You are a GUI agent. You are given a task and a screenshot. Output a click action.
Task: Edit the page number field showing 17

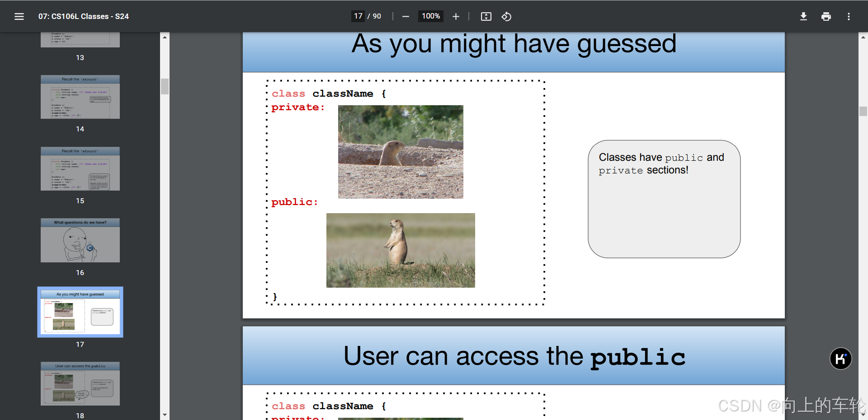(x=358, y=16)
